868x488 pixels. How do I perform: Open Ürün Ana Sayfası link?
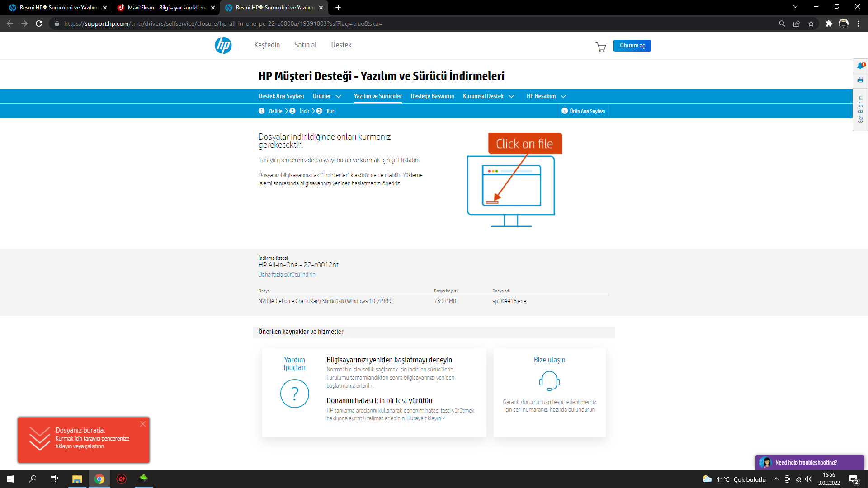pyautogui.click(x=584, y=111)
